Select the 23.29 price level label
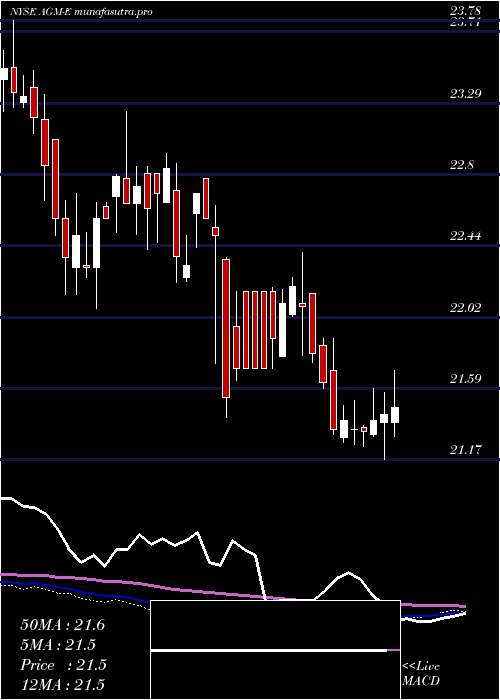Viewport: 500px width, 700px height. coord(465,94)
